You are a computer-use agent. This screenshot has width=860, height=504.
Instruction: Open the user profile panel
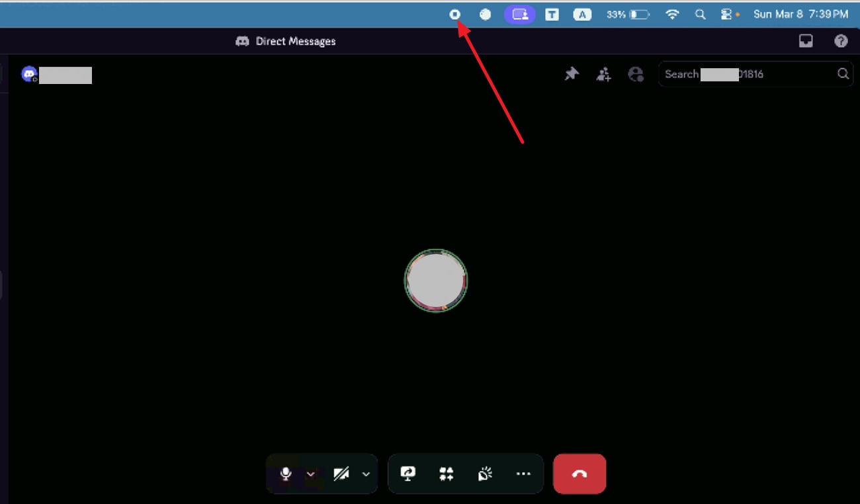pyautogui.click(x=636, y=74)
